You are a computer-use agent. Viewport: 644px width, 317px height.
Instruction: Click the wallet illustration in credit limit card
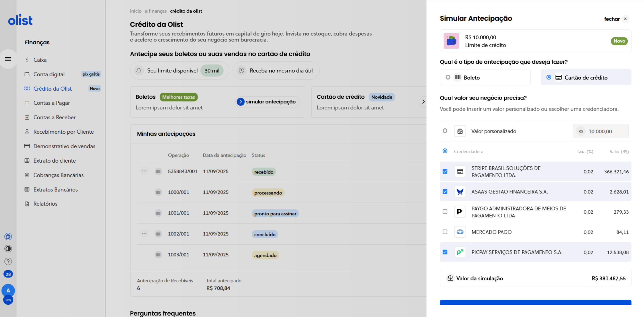pyautogui.click(x=451, y=41)
